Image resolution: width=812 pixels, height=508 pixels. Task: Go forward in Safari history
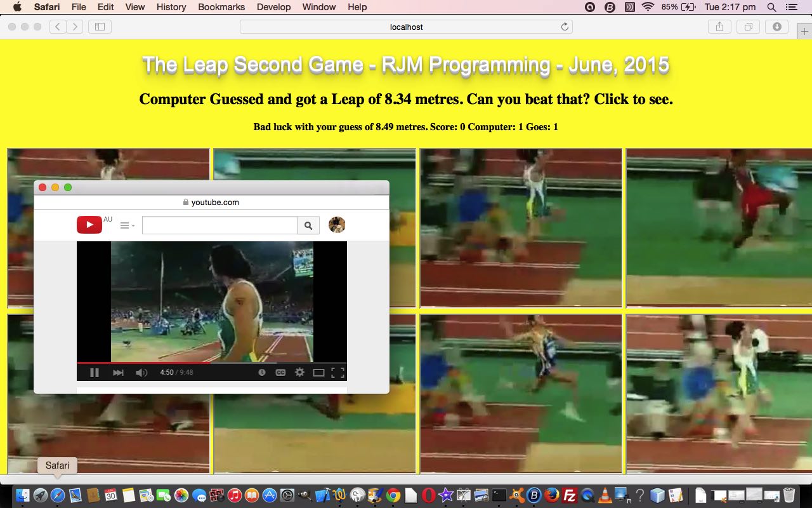click(x=75, y=27)
